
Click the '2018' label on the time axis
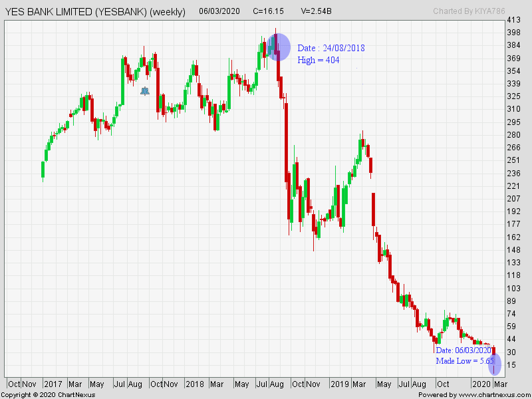pos(195,384)
